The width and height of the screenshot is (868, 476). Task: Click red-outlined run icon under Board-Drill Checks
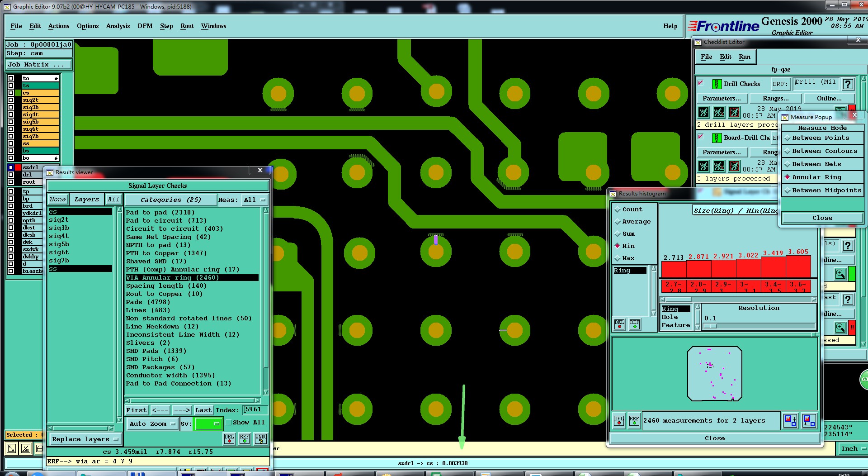(x=734, y=166)
